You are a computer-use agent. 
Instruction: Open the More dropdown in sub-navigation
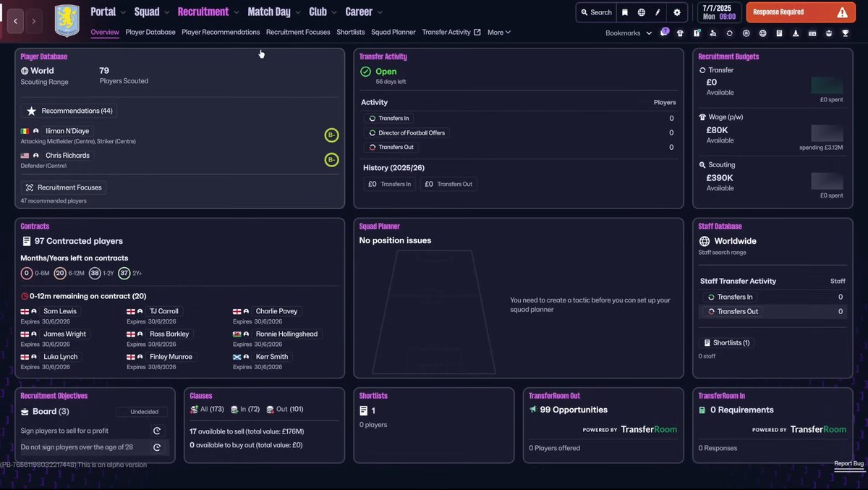pyautogui.click(x=499, y=33)
